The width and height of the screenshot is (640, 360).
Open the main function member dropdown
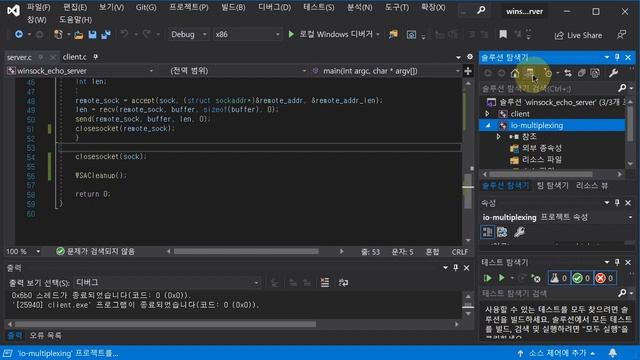pos(386,71)
